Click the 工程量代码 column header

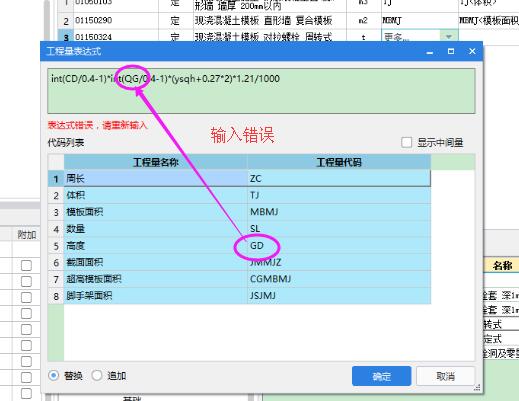pyautogui.click(x=339, y=162)
